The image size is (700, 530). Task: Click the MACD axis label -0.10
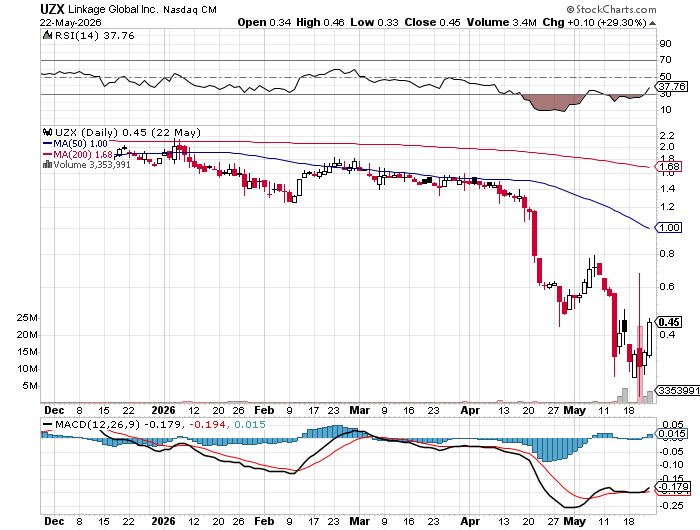click(671, 465)
